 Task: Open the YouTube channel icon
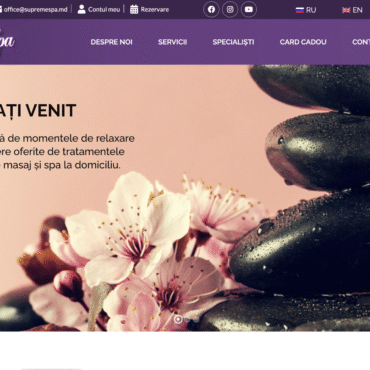pyautogui.click(x=249, y=9)
